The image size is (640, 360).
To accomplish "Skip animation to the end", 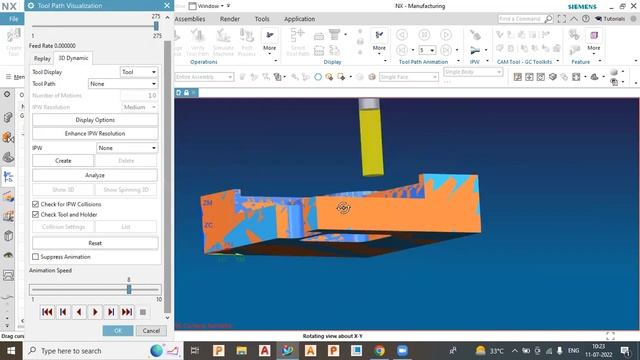I will (127, 312).
